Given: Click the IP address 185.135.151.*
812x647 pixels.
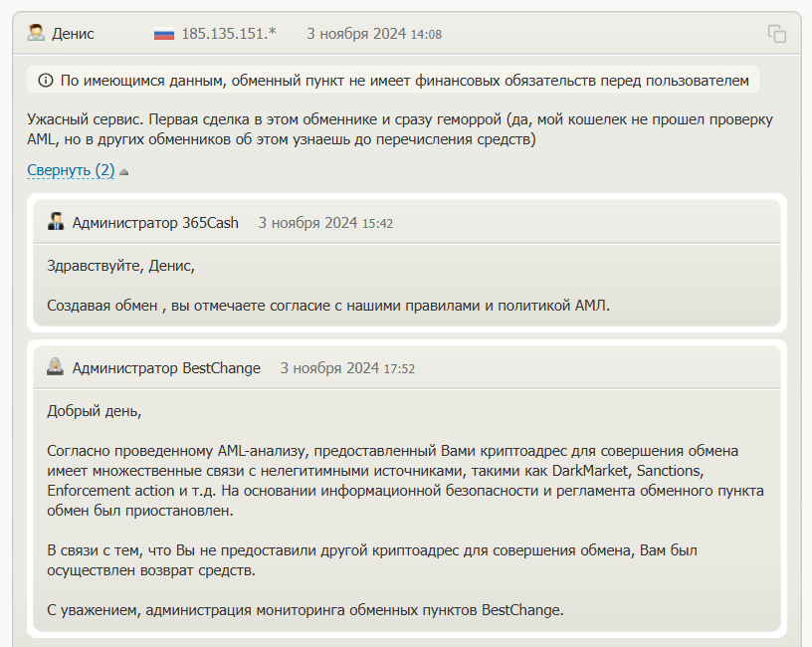Looking at the screenshot, I should [229, 34].
